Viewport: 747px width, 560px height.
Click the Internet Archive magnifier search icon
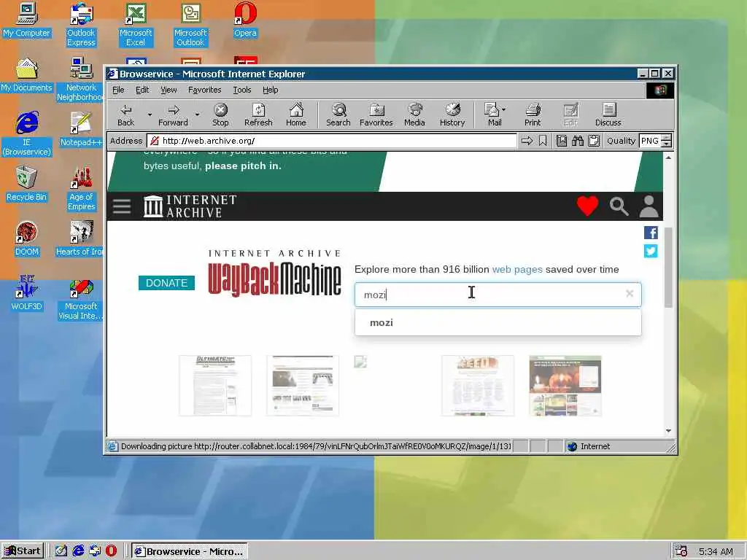tap(619, 206)
